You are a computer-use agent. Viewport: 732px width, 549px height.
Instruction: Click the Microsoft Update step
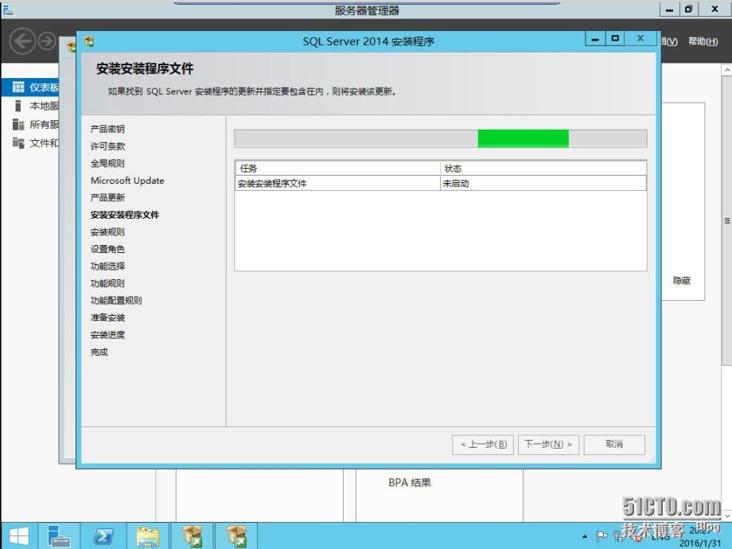click(127, 180)
